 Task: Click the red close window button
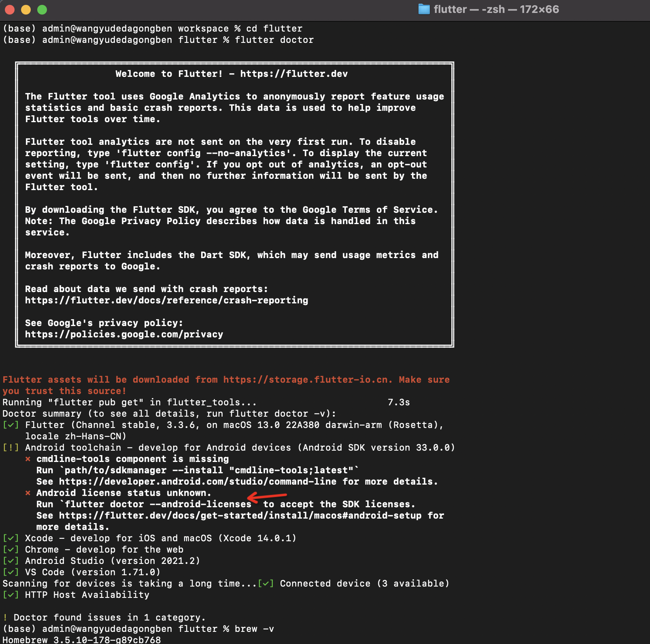click(x=10, y=10)
